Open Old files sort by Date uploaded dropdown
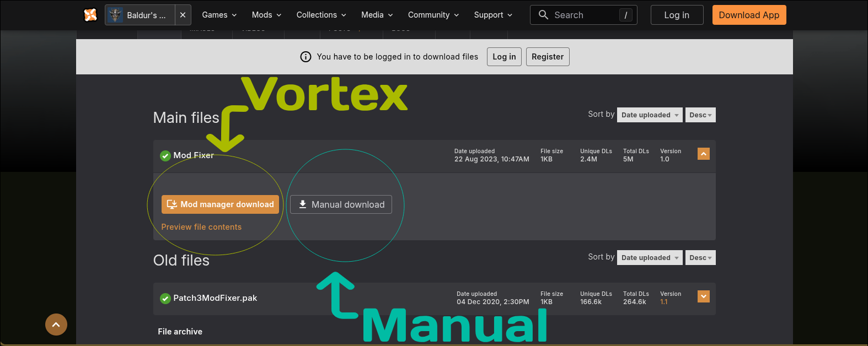The height and width of the screenshot is (346, 868). click(x=650, y=257)
